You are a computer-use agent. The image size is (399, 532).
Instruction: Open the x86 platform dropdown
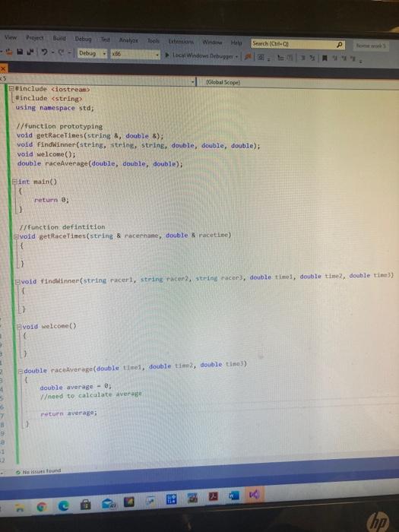tap(157, 55)
